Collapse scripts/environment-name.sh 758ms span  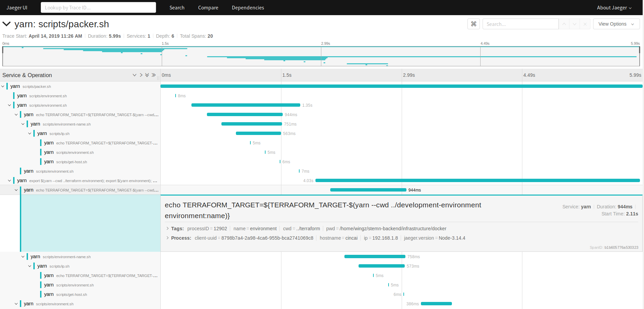point(23,257)
